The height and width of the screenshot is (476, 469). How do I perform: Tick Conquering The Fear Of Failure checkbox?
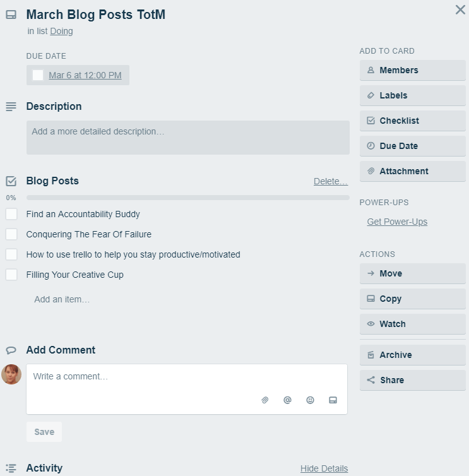click(x=11, y=234)
